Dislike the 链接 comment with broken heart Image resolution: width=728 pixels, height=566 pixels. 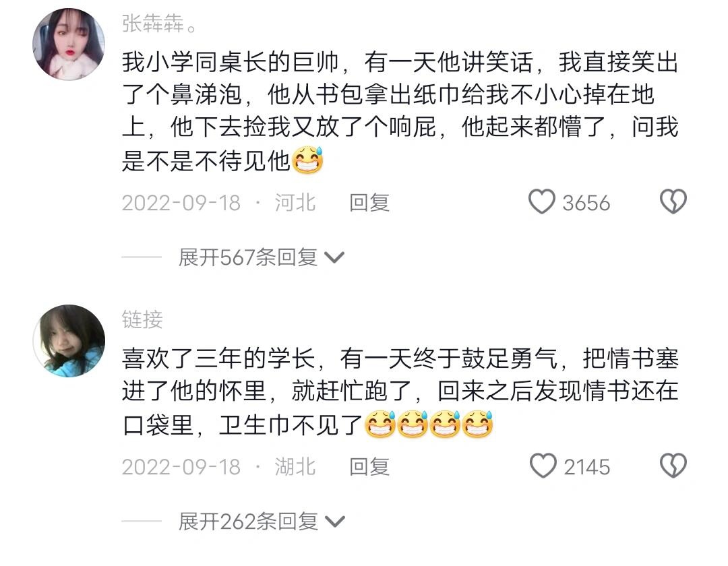673,466
